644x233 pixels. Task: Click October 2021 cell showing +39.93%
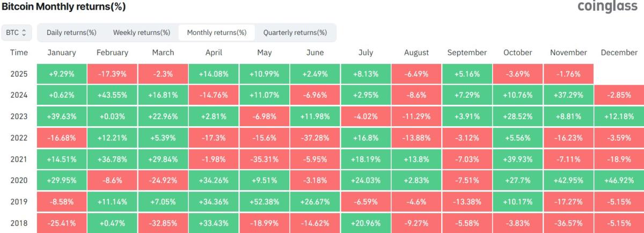coord(518,159)
